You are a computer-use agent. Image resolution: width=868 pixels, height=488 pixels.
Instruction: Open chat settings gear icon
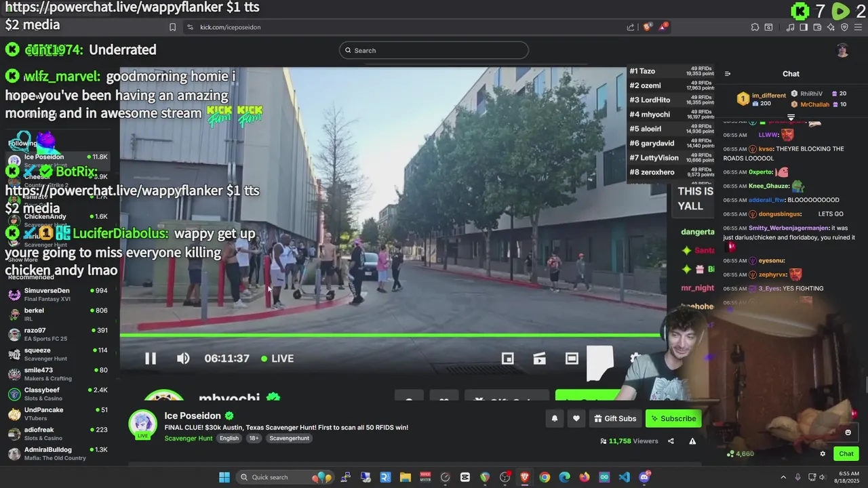pos(823,454)
